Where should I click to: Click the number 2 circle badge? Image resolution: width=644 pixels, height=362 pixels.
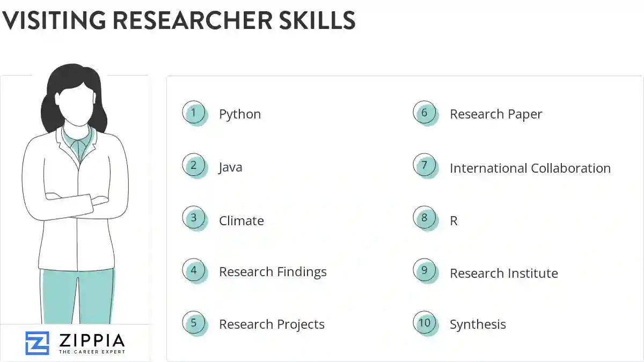tap(194, 166)
